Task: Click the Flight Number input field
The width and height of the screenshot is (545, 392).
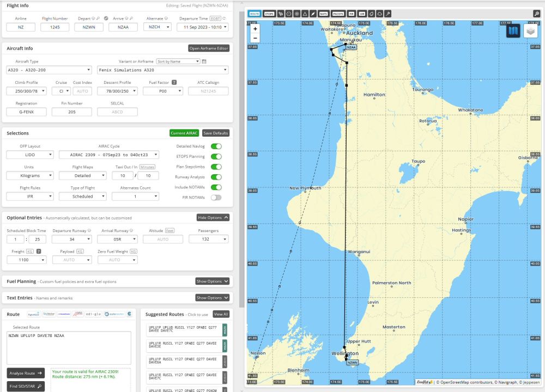Action: click(55, 27)
